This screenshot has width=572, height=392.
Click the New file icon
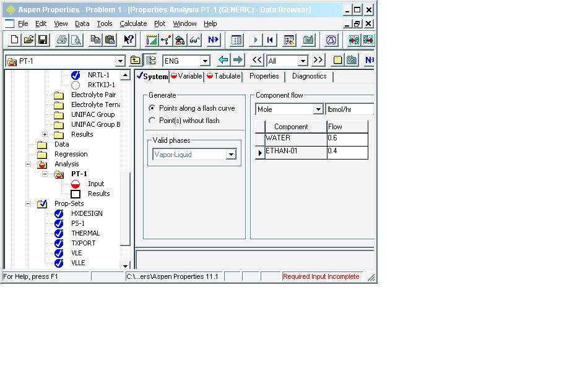15,40
